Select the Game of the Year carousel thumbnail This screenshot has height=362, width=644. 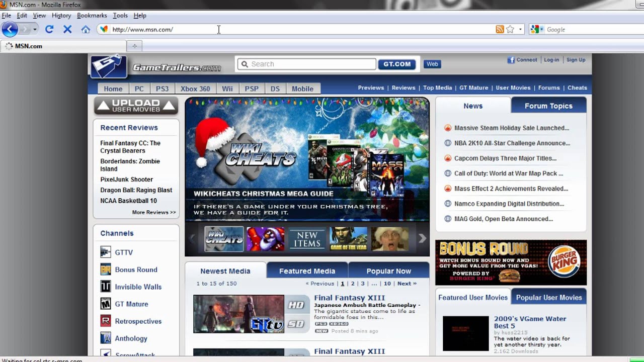pyautogui.click(x=348, y=239)
